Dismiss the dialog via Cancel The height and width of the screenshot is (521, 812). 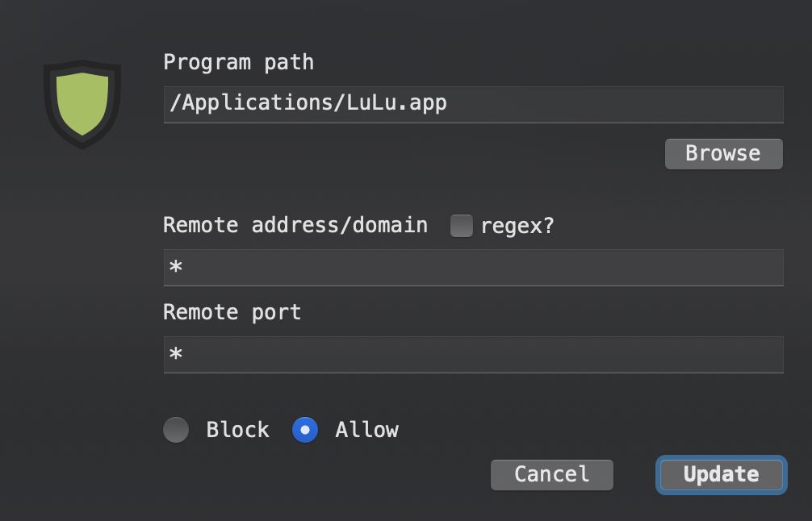pyautogui.click(x=551, y=475)
